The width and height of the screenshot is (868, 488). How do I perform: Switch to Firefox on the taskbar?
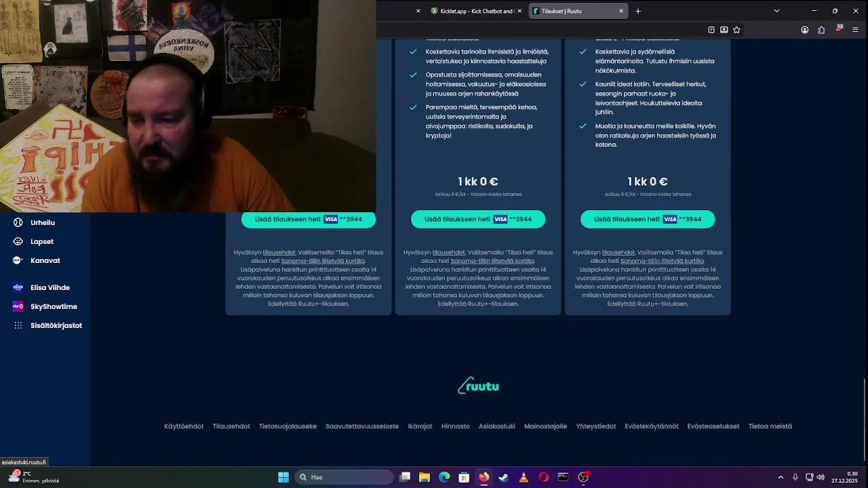pyautogui.click(x=484, y=477)
